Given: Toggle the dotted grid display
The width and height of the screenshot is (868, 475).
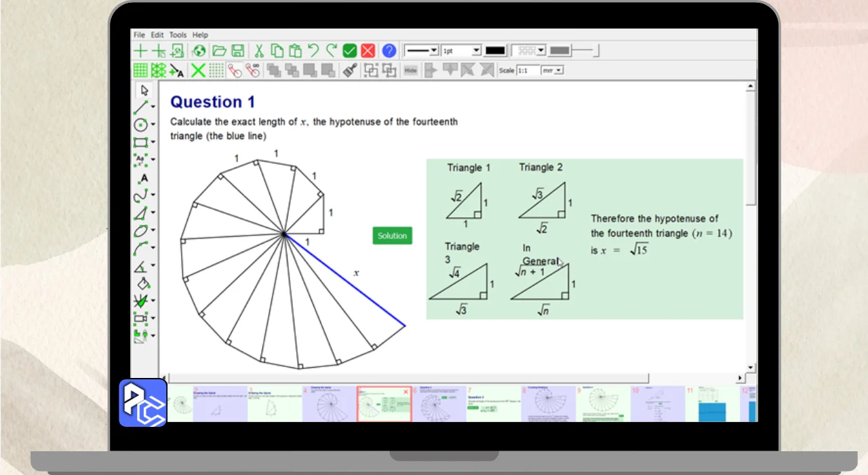Looking at the screenshot, I should pyautogui.click(x=216, y=70).
